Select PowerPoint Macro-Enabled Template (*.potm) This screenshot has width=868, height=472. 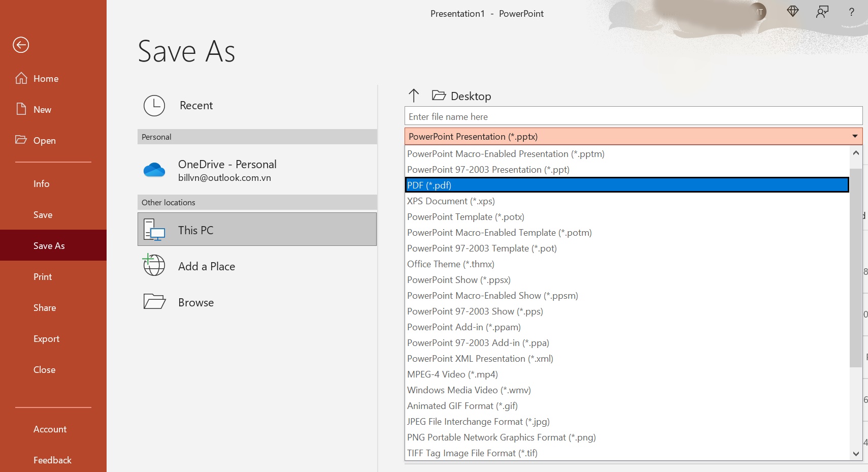point(627,233)
